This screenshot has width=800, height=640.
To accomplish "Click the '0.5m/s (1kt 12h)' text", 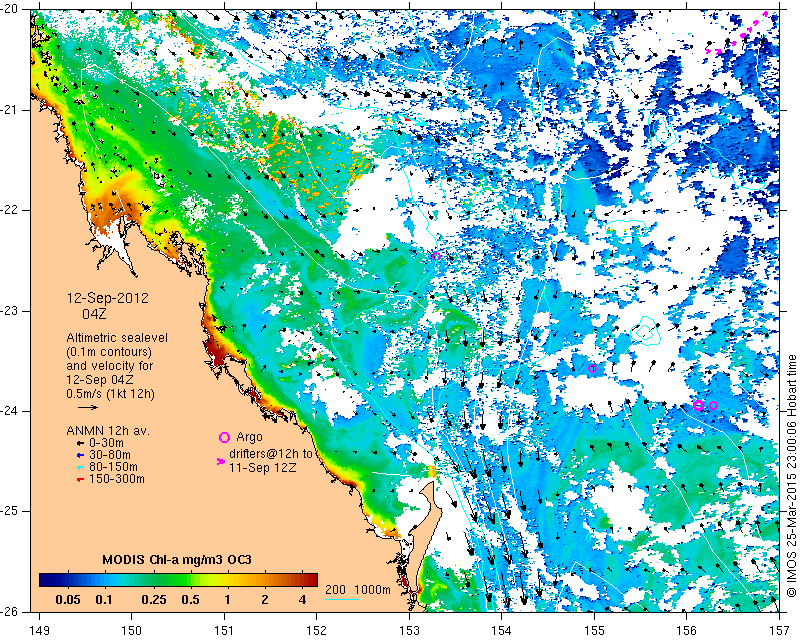I will [x=110, y=394].
